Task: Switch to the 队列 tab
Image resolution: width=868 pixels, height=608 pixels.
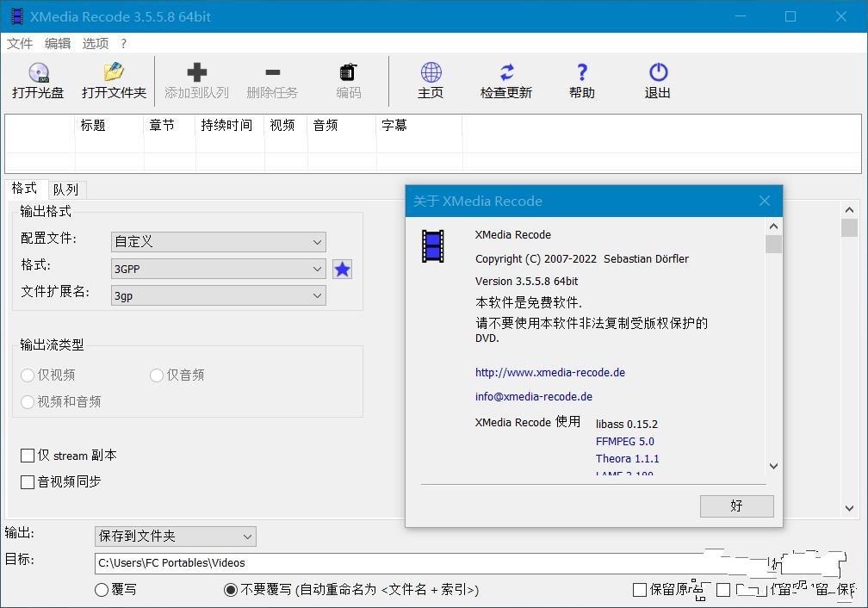Action: (65, 189)
